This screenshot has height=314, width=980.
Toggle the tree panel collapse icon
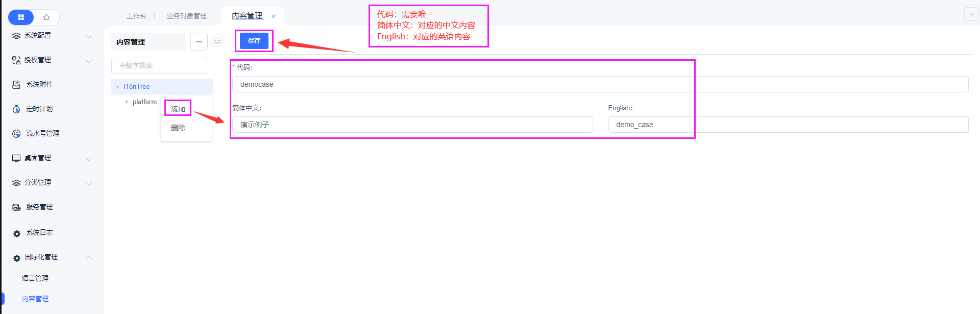[x=217, y=41]
